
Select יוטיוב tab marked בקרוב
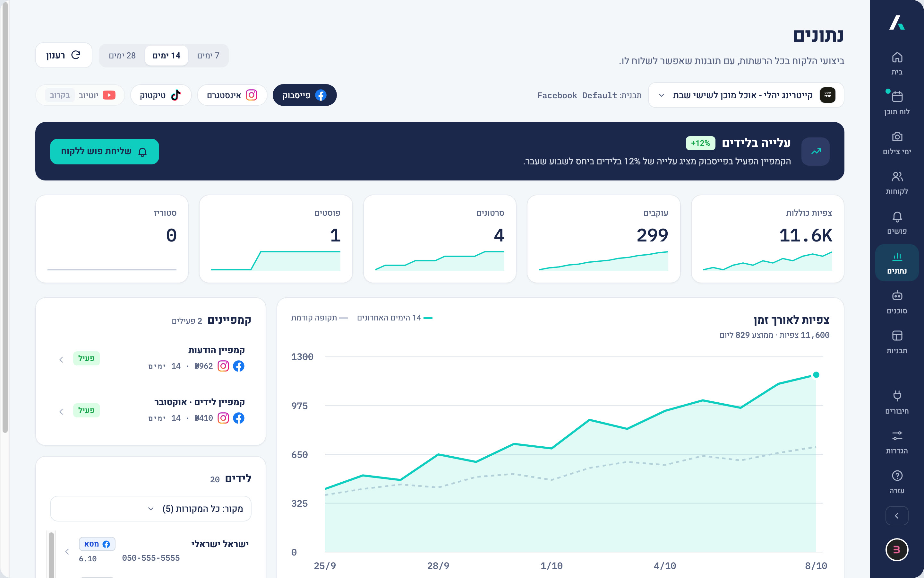(x=80, y=95)
